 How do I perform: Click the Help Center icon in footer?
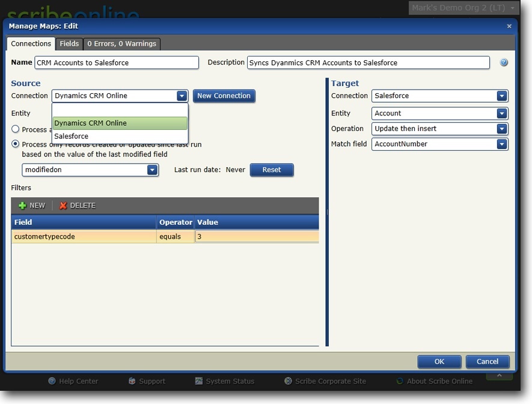tap(52, 381)
